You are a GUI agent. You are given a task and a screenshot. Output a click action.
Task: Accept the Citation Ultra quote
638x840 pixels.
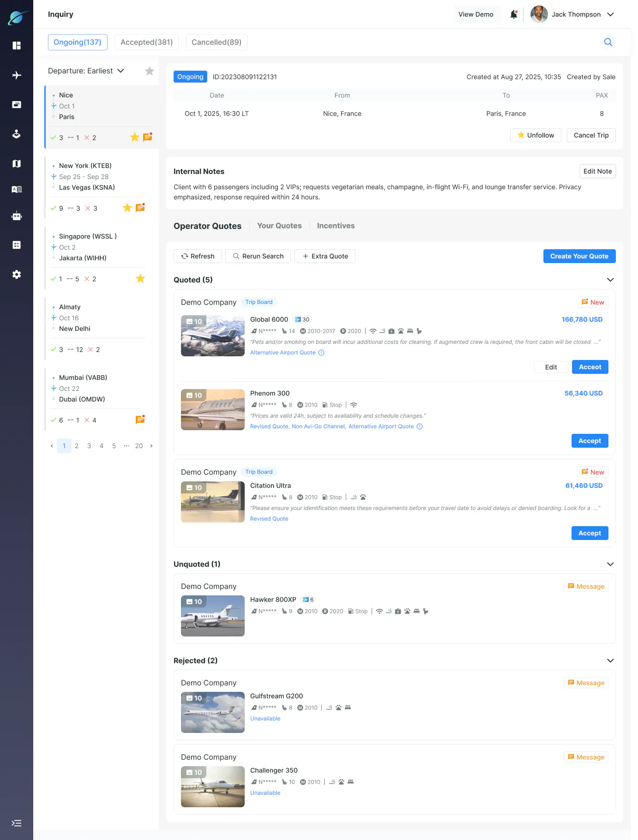pos(590,533)
